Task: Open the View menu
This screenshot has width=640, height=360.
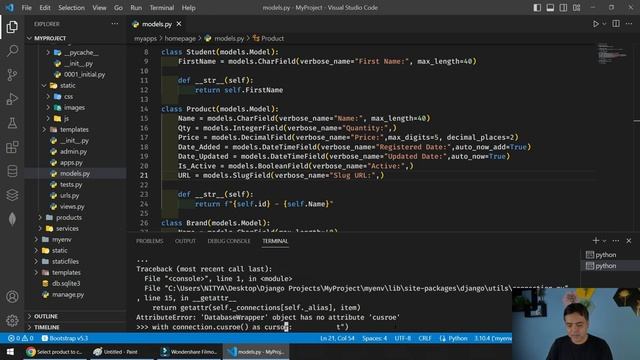Action: point(99,8)
